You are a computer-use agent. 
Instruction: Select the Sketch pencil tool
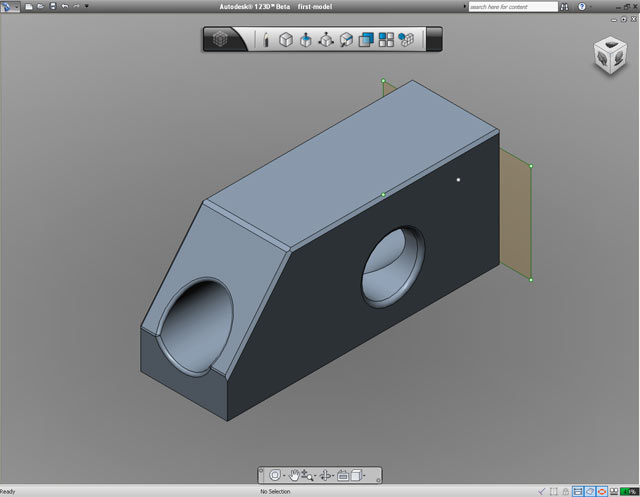[x=266, y=40]
